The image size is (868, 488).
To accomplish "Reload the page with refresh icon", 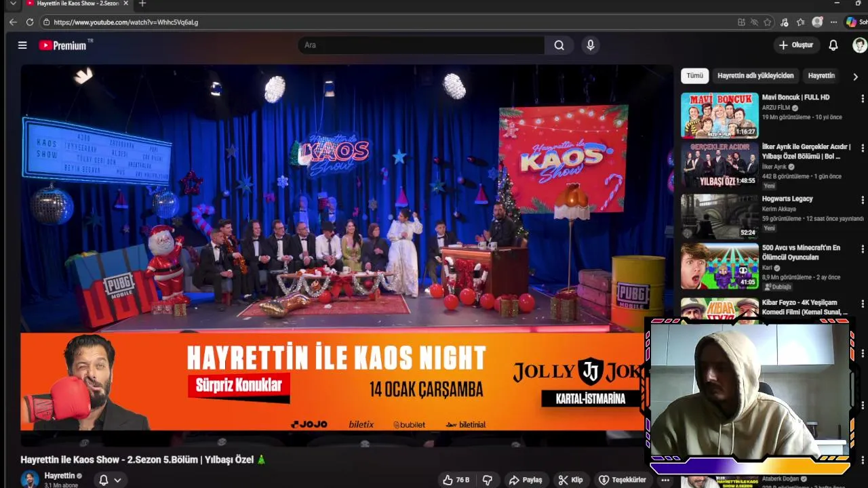I will pyautogui.click(x=30, y=22).
